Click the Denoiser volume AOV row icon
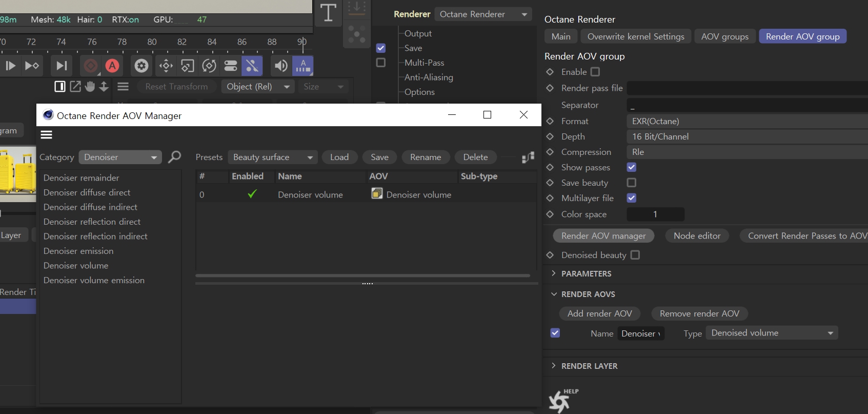Image resolution: width=868 pixels, height=414 pixels. 377,193
